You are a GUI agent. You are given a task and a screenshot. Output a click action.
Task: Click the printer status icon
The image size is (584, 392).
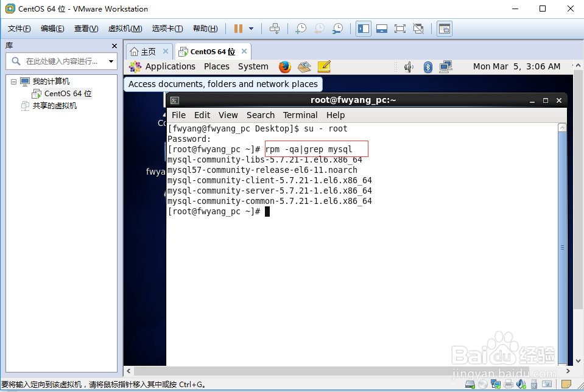click(508, 384)
